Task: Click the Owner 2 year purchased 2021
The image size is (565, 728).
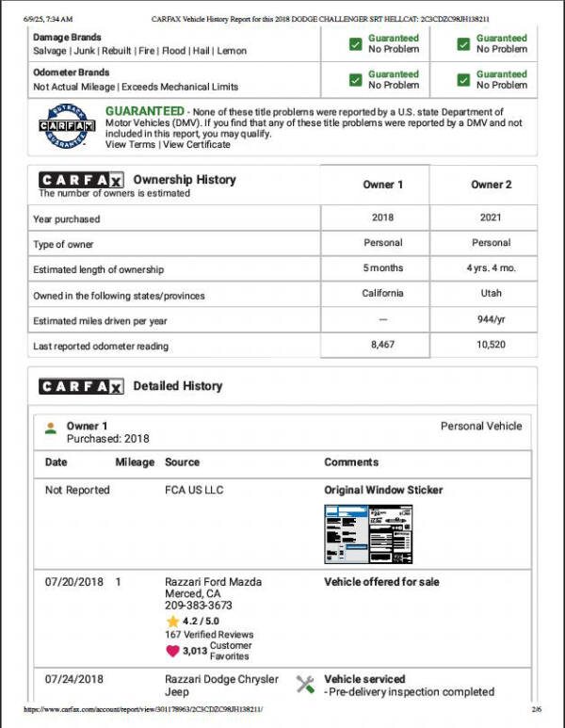Action: pyautogui.click(x=491, y=218)
